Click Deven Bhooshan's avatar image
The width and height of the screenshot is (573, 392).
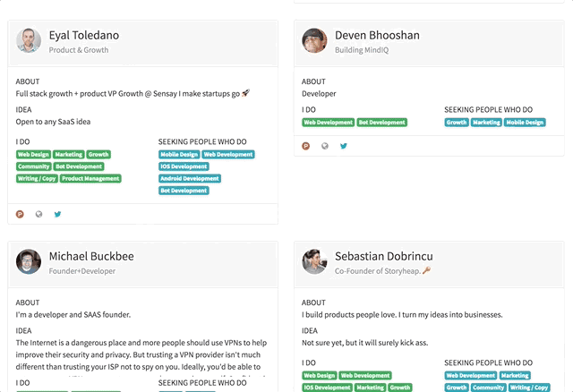pos(314,41)
